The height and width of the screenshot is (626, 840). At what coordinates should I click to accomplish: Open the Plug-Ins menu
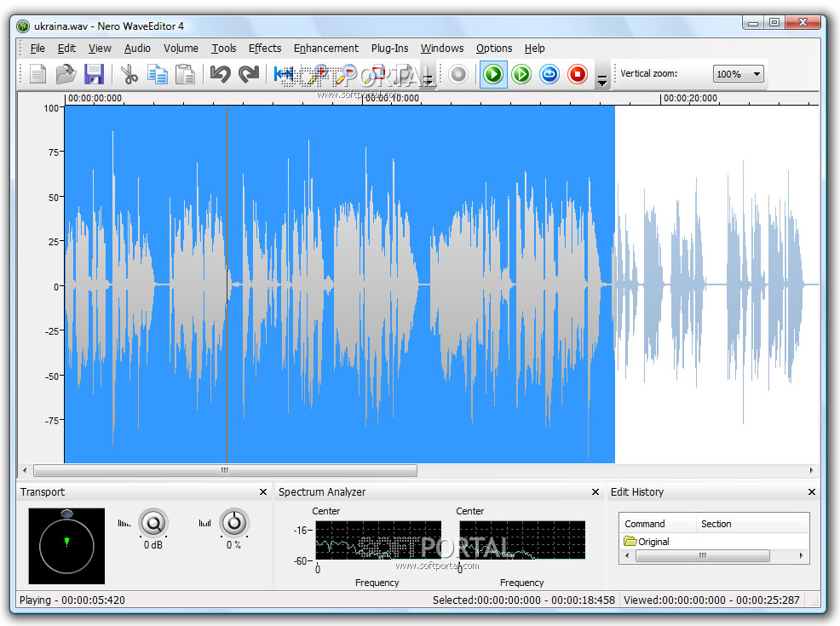[389, 49]
